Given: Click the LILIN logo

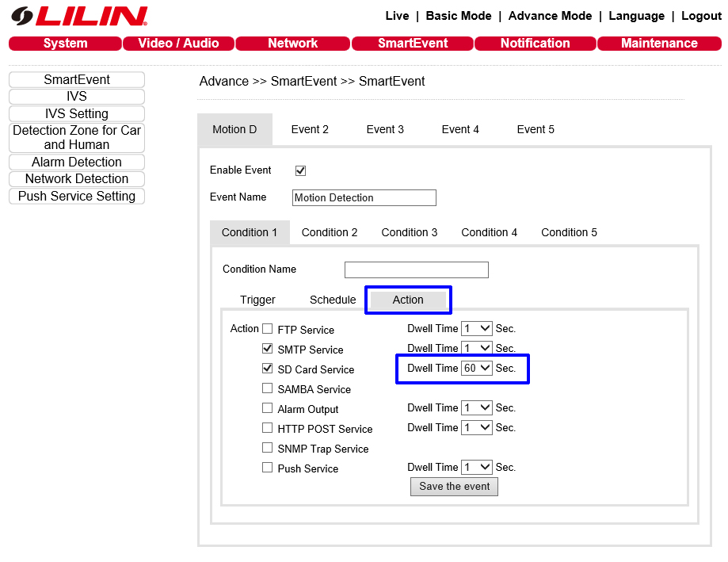Looking at the screenshot, I should 79,16.
